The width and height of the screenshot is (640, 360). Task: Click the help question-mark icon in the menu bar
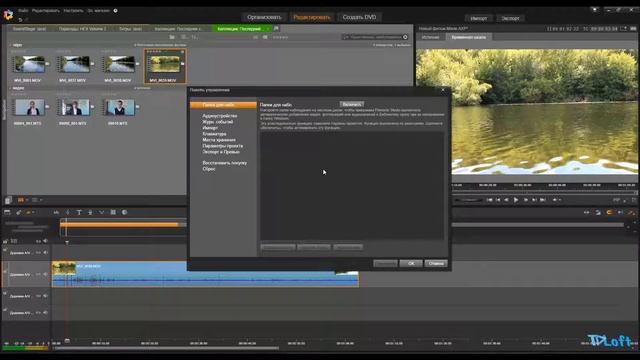[116, 11]
